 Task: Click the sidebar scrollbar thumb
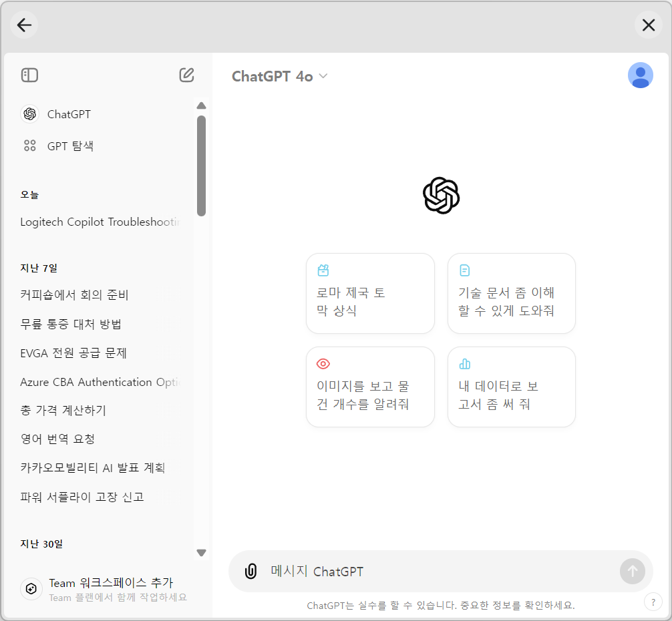(202, 166)
